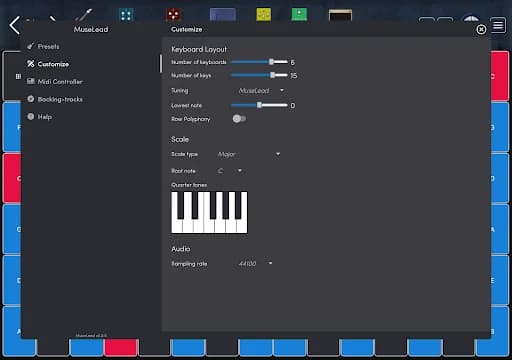Click the Quarter tones piano keyboard
512x360 pixels.
(x=209, y=212)
